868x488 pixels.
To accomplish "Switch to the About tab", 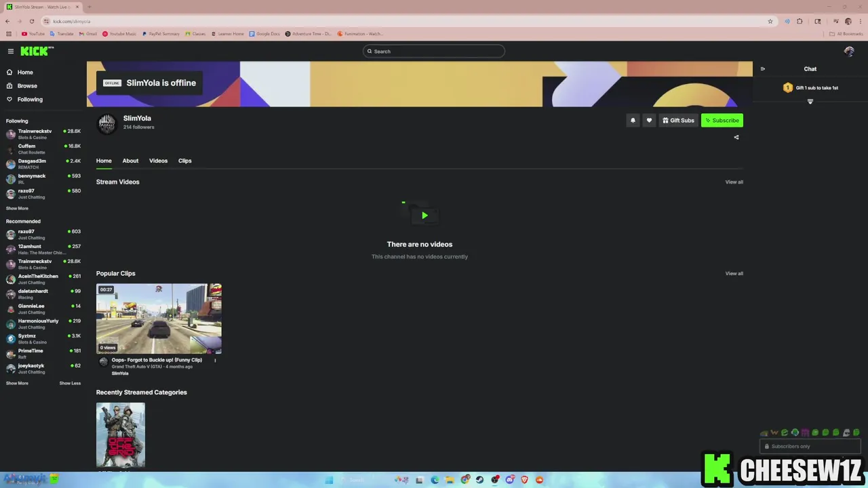I will pyautogui.click(x=130, y=161).
